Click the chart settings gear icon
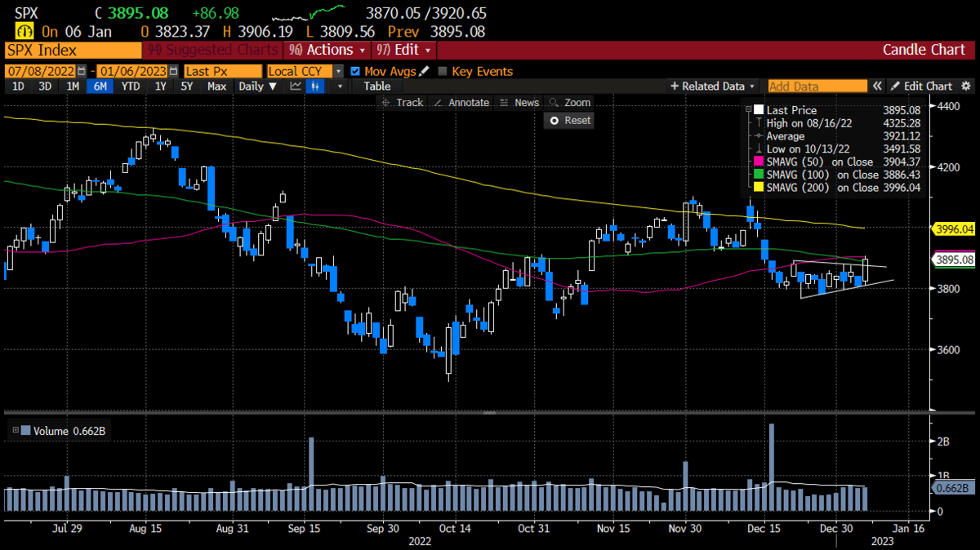 pos(966,86)
